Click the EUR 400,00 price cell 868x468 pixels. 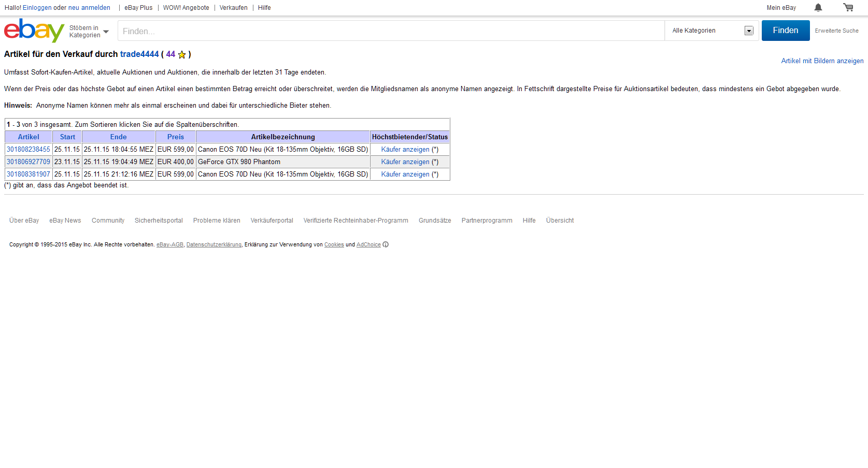tap(176, 162)
